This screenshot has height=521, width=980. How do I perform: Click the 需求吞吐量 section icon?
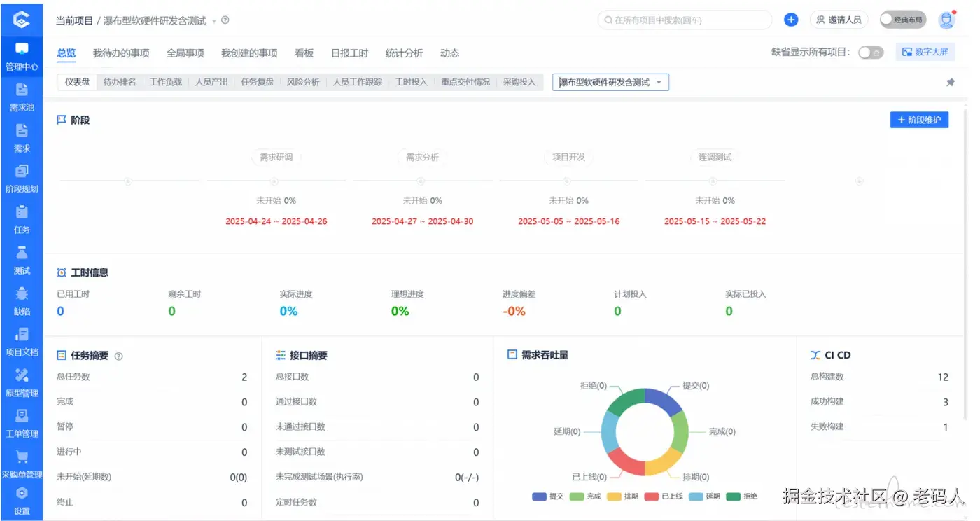(x=512, y=355)
